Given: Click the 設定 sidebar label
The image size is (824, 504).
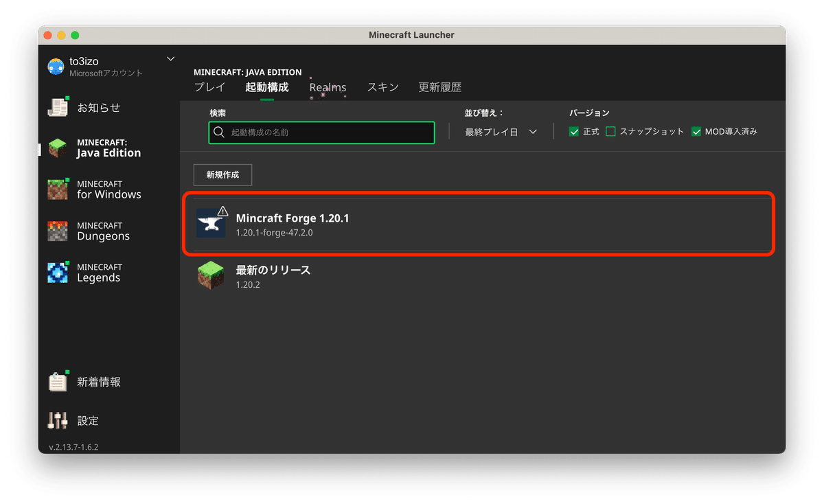Looking at the screenshot, I should point(88,421).
